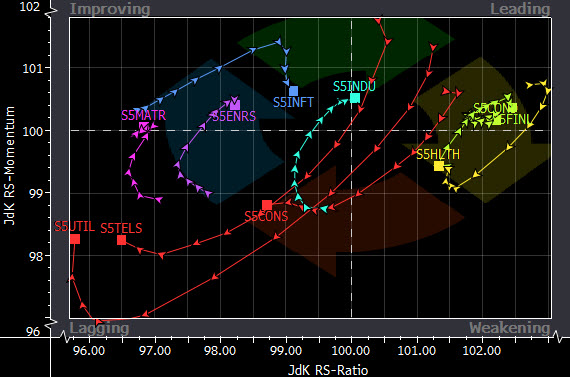This screenshot has width=570, height=377.
Task: Click the 101 tick on the momentum axis
Action: pyautogui.click(x=33, y=68)
